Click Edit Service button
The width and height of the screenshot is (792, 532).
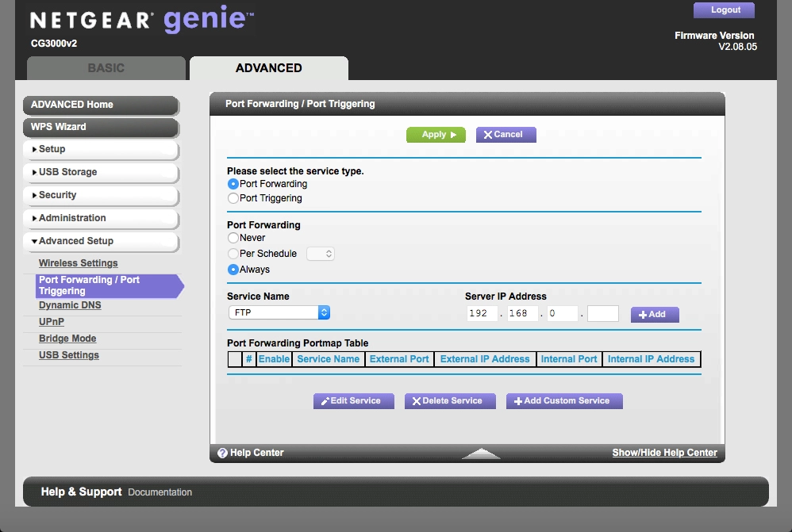pyautogui.click(x=354, y=401)
